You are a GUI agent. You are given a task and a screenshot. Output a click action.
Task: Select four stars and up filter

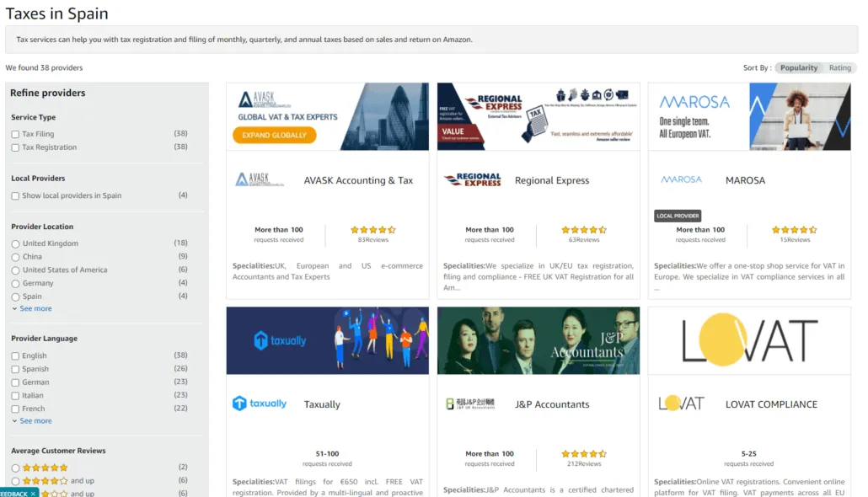click(x=15, y=482)
